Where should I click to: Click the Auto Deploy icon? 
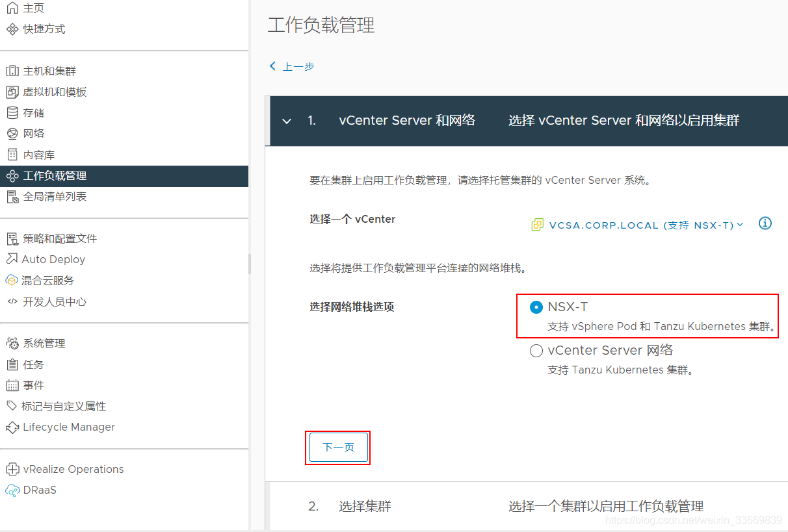(x=12, y=259)
